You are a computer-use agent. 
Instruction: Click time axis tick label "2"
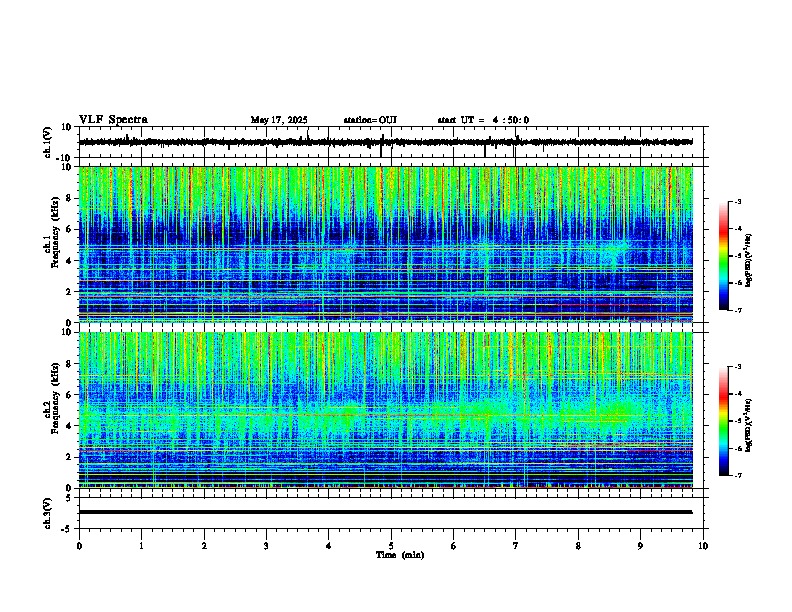click(204, 546)
